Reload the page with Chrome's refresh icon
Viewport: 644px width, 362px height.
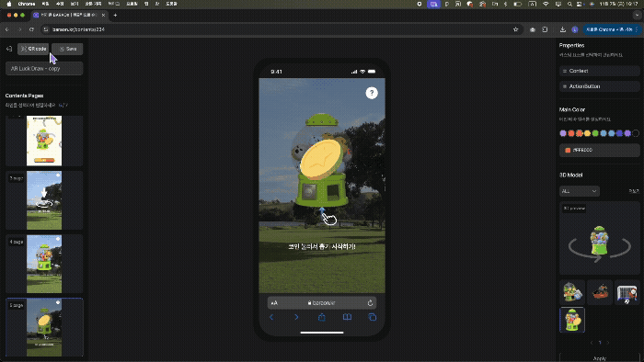(31, 29)
